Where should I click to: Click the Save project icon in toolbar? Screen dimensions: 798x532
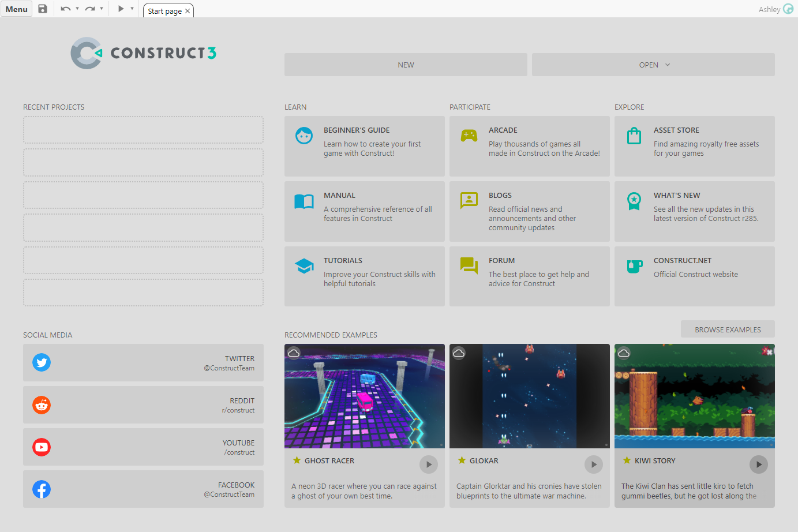[x=43, y=9]
